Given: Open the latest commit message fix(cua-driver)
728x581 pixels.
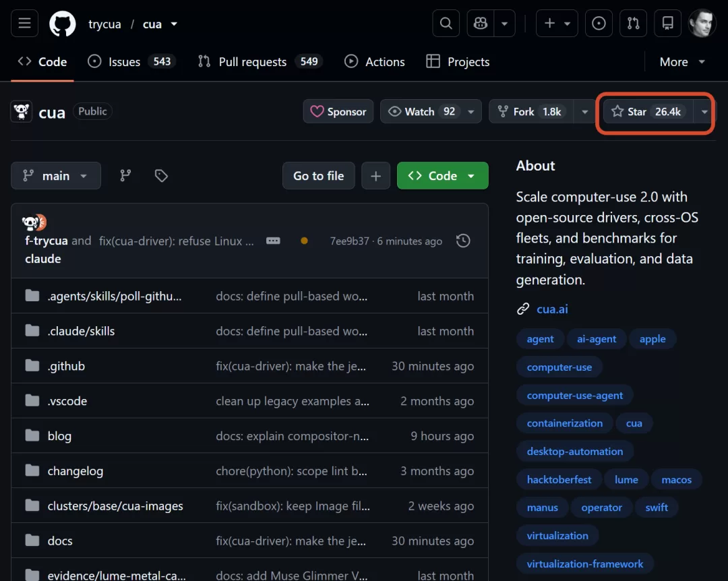Looking at the screenshot, I should pyautogui.click(x=176, y=241).
